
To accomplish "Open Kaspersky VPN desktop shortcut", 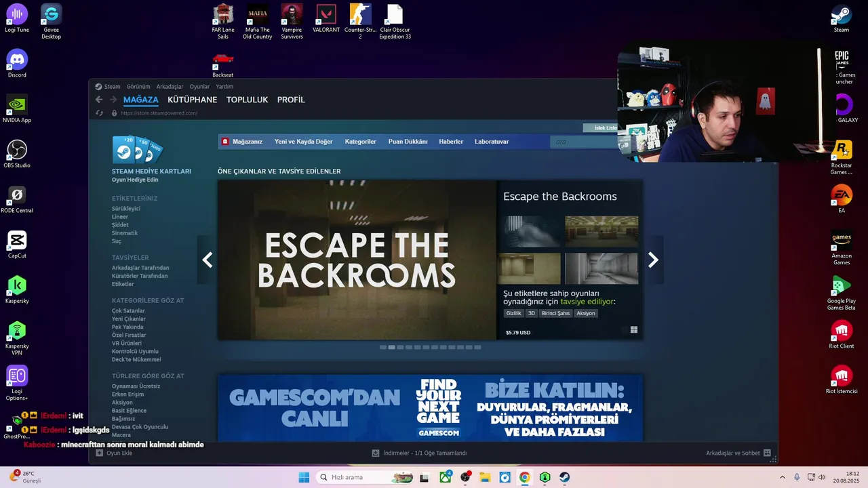I will 17,338.
